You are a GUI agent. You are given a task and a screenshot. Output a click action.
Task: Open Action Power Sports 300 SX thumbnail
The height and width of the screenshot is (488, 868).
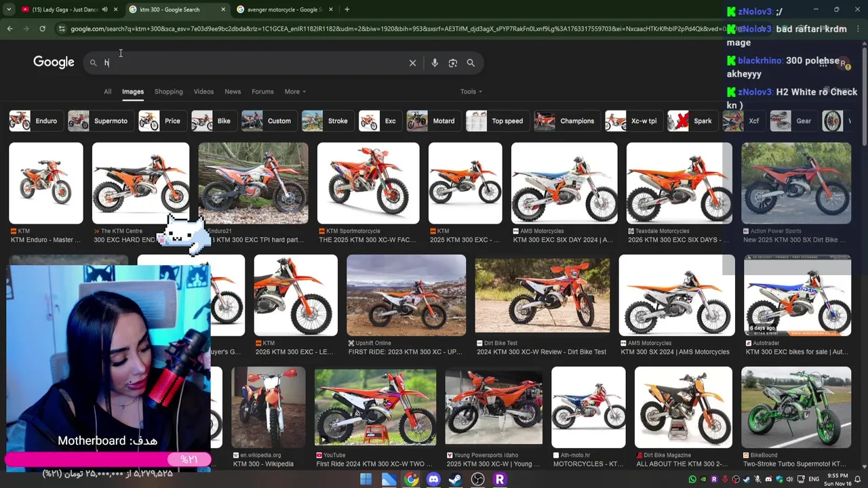(x=796, y=183)
